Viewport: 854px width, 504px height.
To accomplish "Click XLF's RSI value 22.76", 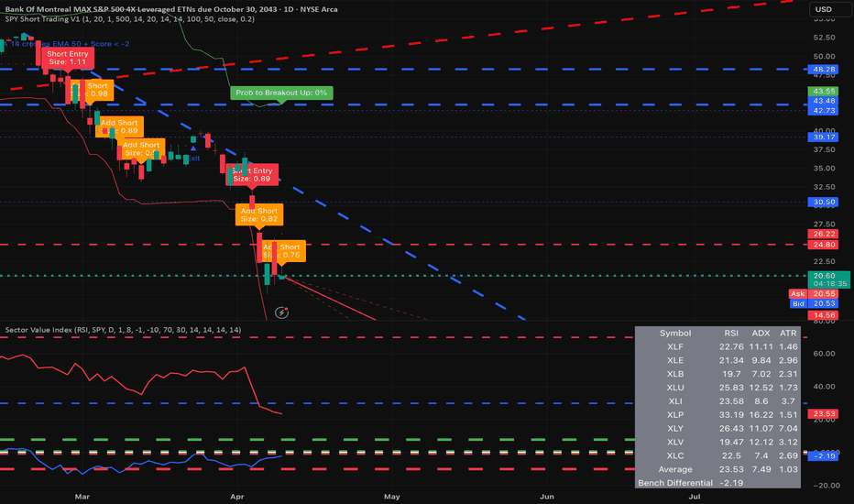I will pyautogui.click(x=731, y=346).
